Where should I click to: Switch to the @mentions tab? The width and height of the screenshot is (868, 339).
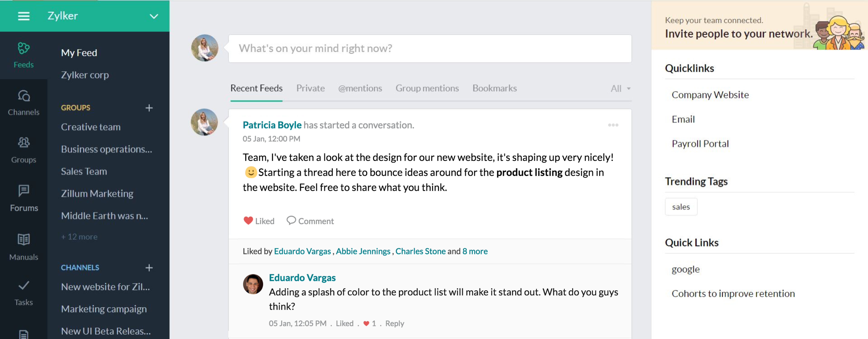click(x=360, y=88)
